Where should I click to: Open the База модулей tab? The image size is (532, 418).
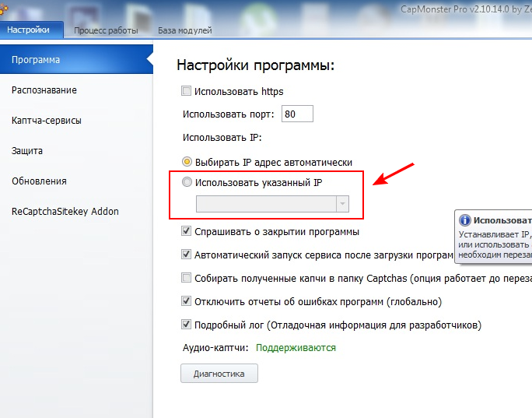(185, 30)
